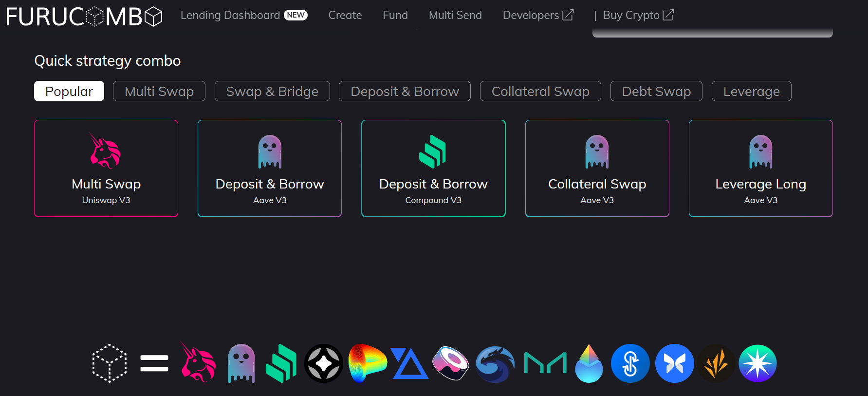The width and height of the screenshot is (868, 396).
Task: Open Multi Send in the top navigation
Action: pyautogui.click(x=455, y=15)
